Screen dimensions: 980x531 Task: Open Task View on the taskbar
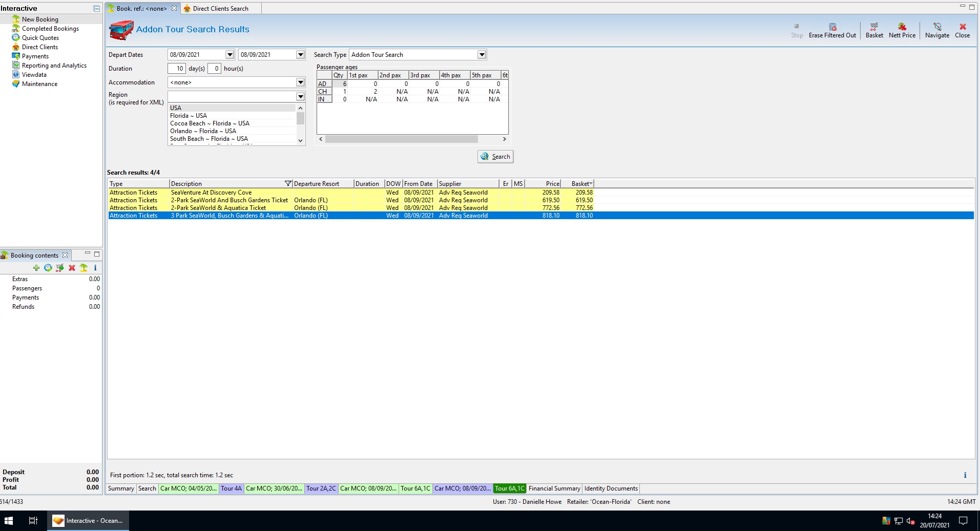[33, 521]
